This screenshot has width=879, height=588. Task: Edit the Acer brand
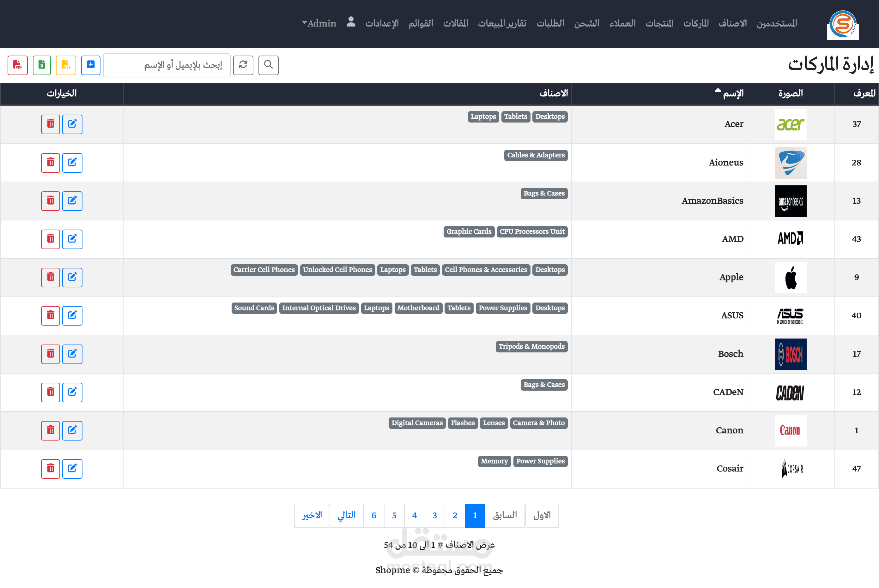pyautogui.click(x=72, y=124)
